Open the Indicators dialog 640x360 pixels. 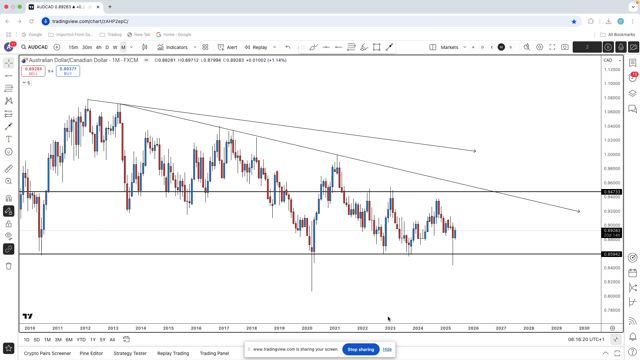point(173,47)
